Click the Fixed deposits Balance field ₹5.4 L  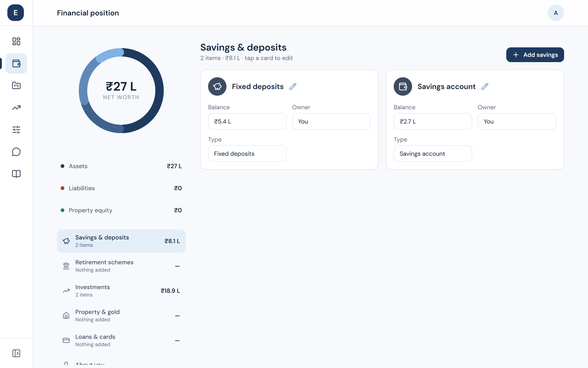click(247, 121)
